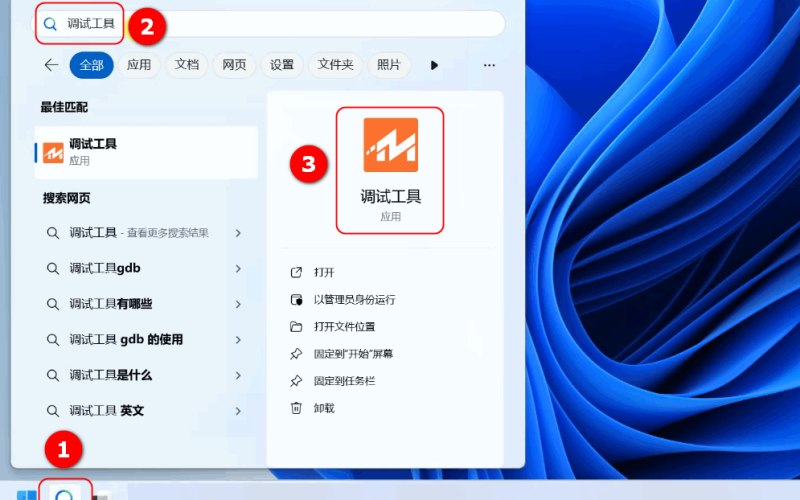Viewport: 800px width, 500px height.
Task: Click the magnifier icon in search box
Action: pyautogui.click(x=50, y=24)
